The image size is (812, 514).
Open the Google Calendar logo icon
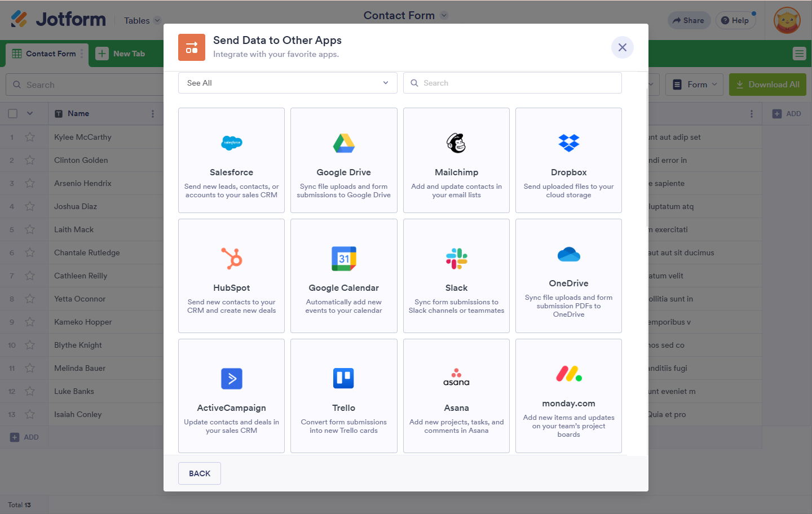point(344,259)
